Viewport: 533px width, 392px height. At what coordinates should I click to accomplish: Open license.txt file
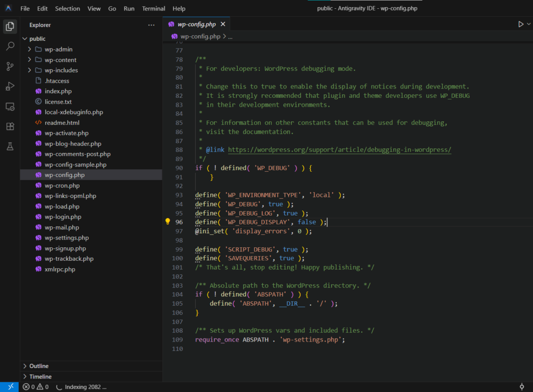click(x=91, y=102)
